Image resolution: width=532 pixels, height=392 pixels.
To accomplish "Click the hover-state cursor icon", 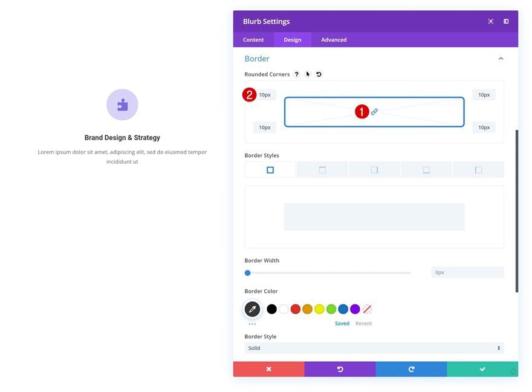I will [308, 74].
